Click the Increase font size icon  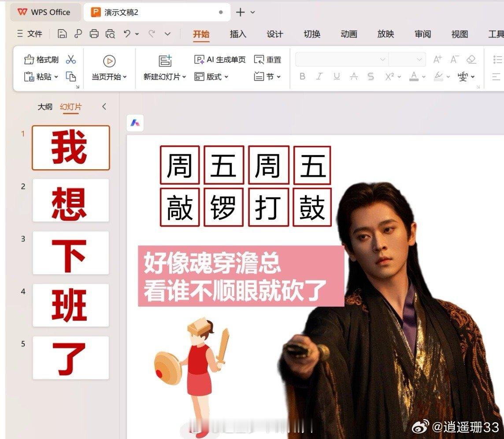point(437,59)
